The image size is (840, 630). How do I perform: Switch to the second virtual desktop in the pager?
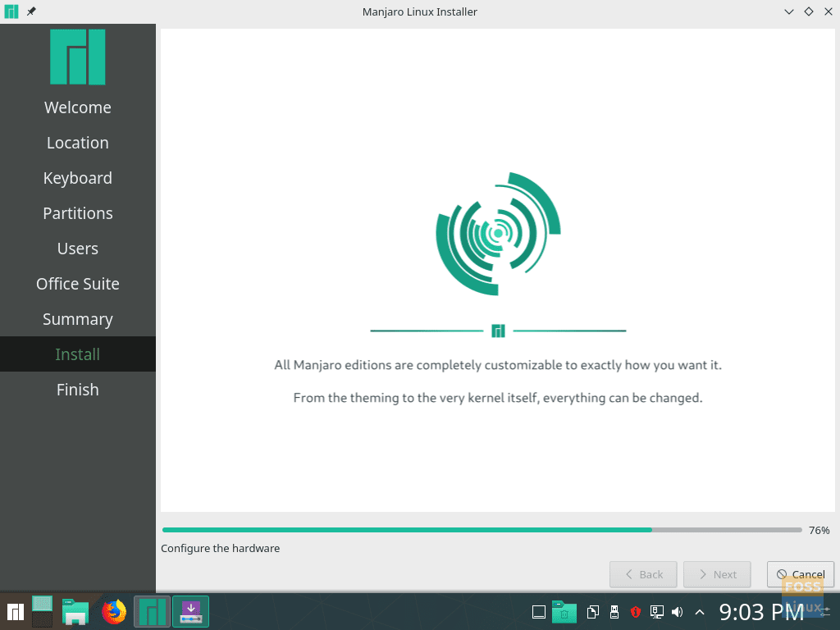41,621
